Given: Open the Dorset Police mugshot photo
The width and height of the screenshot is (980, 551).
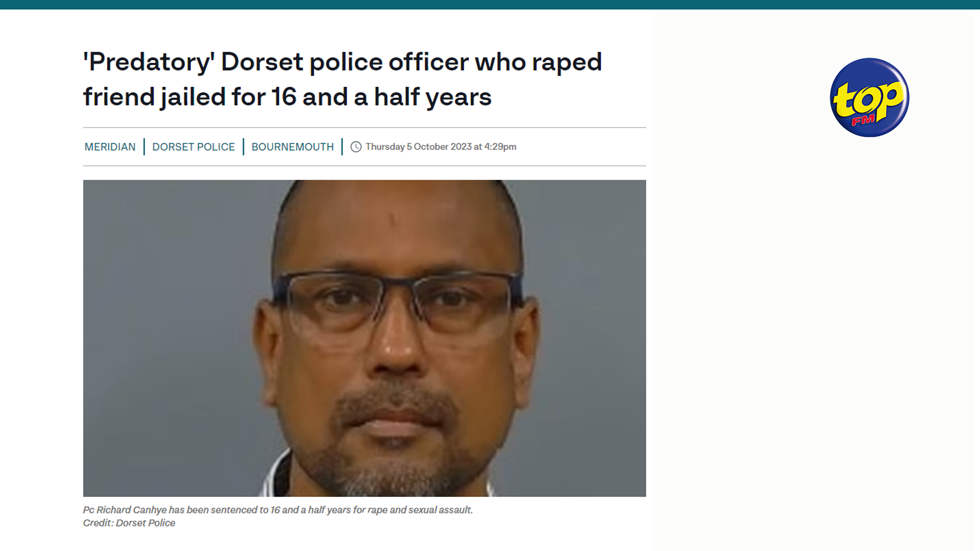Looking at the screenshot, I should point(364,338).
